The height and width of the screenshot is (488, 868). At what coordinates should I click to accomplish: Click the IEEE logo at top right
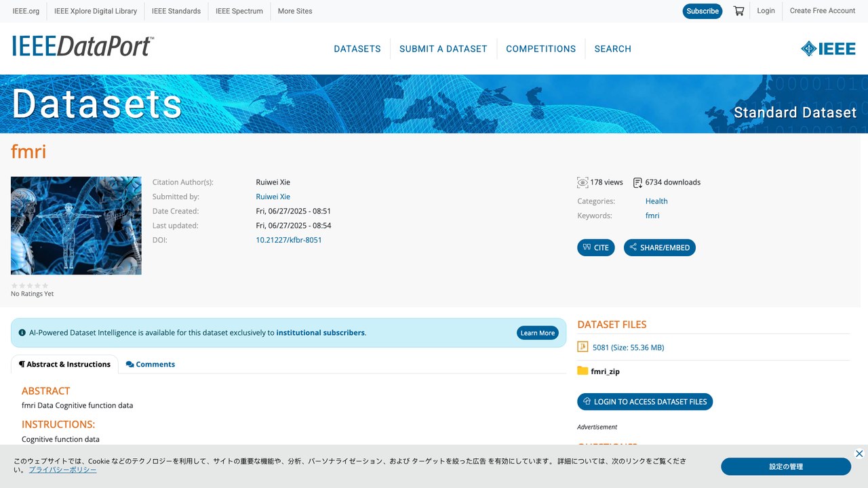(828, 49)
